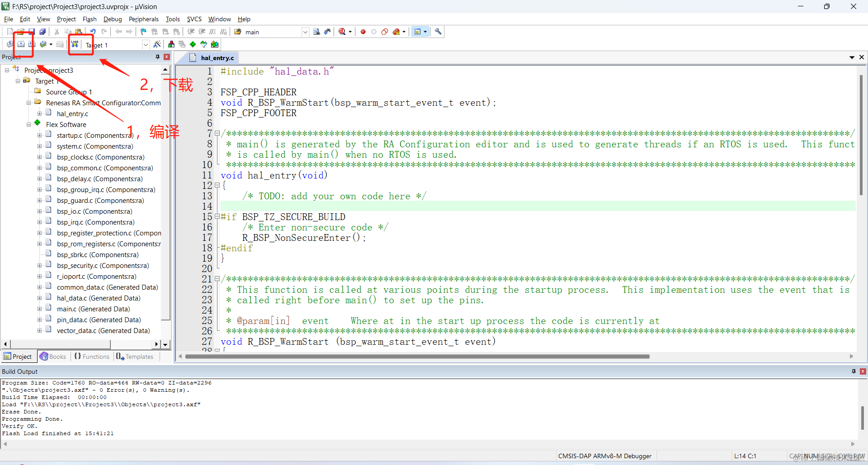The width and height of the screenshot is (868, 465).
Task: Close the Build Output panel
Action: pyautogui.click(x=863, y=371)
